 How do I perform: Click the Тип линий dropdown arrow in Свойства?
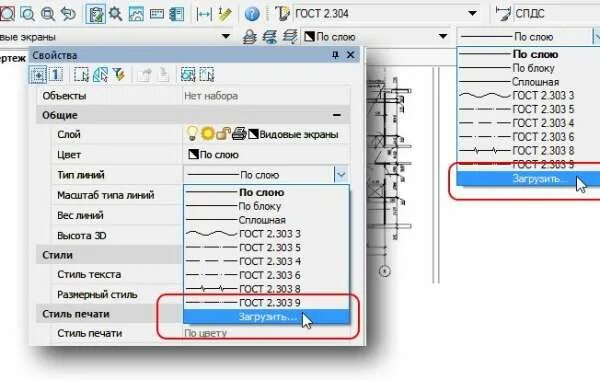coord(341,175)
